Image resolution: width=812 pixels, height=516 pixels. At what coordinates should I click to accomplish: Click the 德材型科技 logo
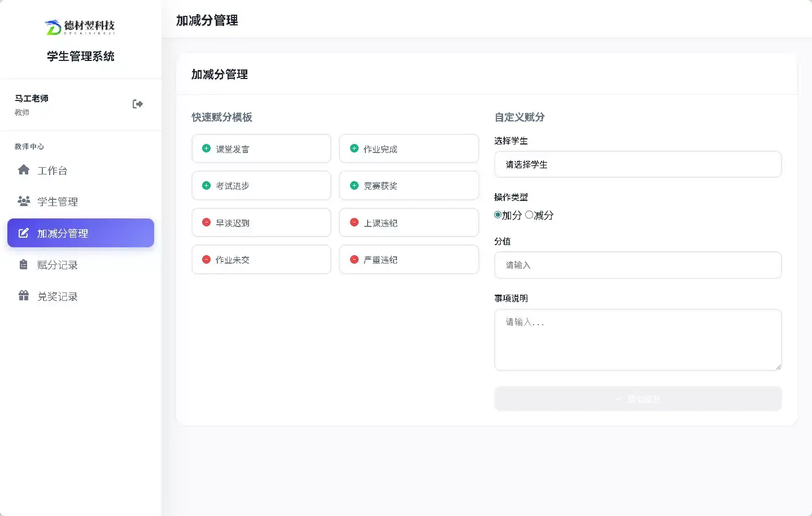coord(80,27)
